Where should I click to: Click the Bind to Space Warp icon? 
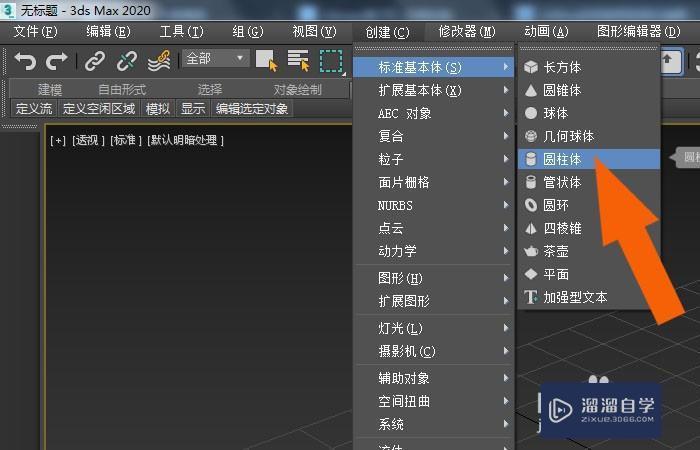point(159,61)
